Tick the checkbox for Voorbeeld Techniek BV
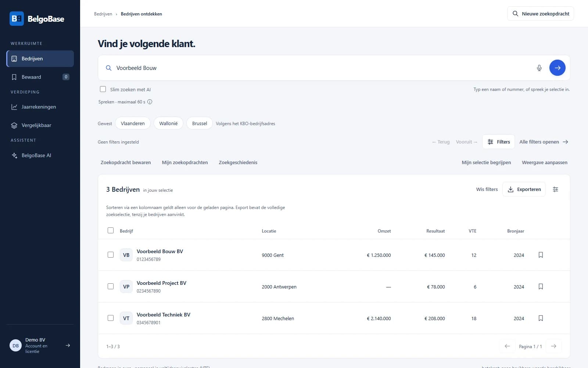The height and width of the screenshot is (368, 588). 111,318
